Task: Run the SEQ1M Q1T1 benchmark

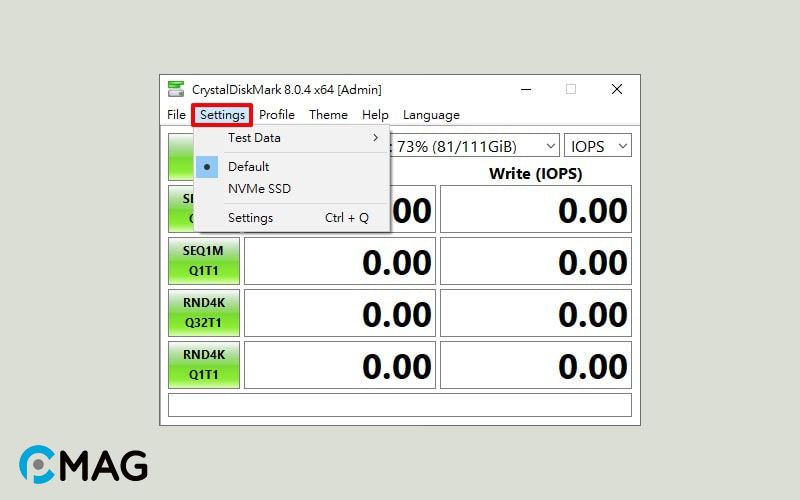Action: click(204, 261)
